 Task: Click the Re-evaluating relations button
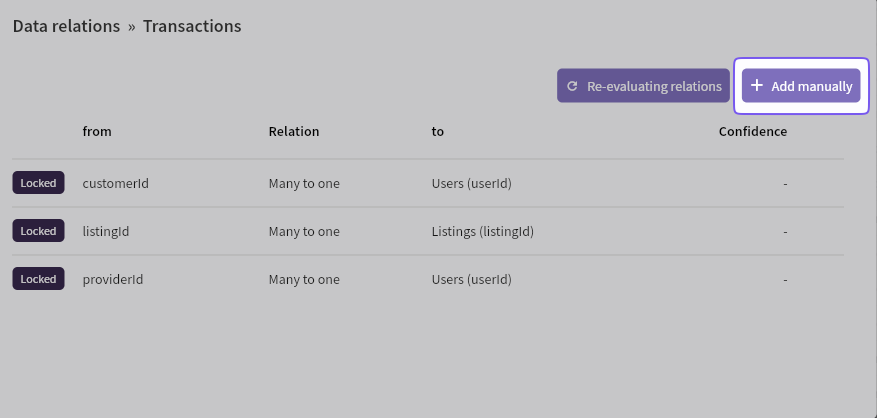click(643, 86)
